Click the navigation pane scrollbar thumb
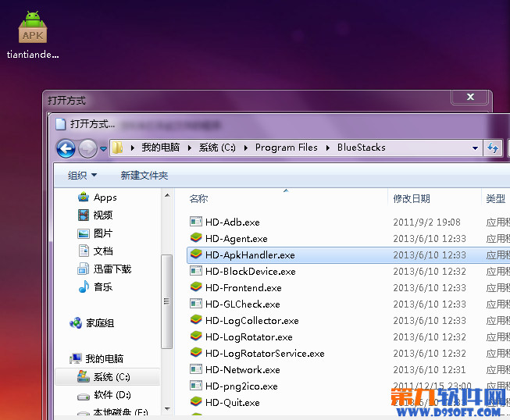510x420 pixels. point(167,301)
